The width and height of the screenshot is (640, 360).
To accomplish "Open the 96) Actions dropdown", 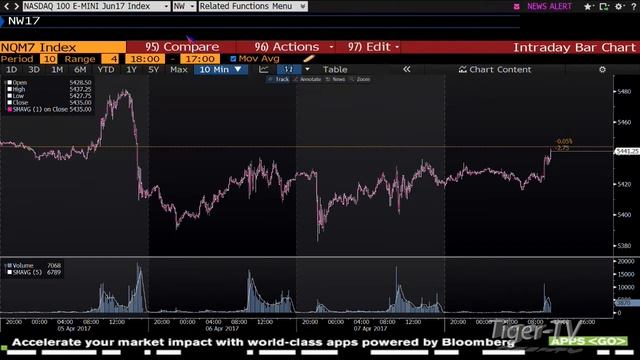I will pos(294,47).
